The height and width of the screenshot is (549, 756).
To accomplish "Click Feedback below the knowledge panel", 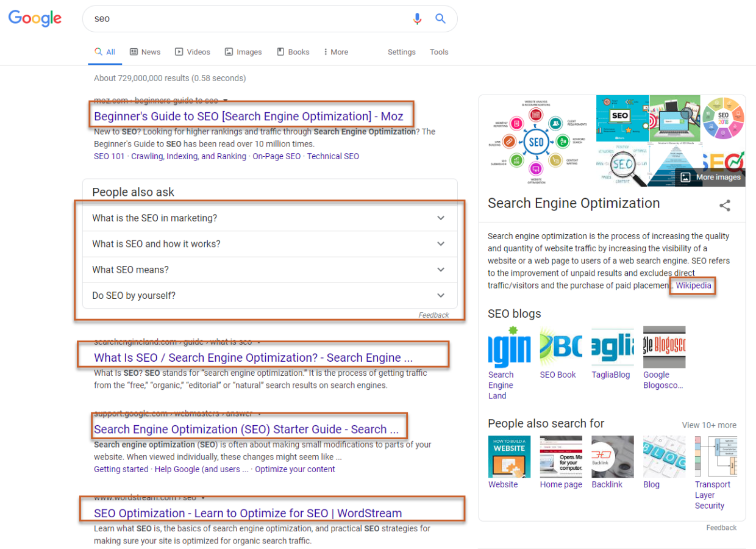I will tap(722, 528).
